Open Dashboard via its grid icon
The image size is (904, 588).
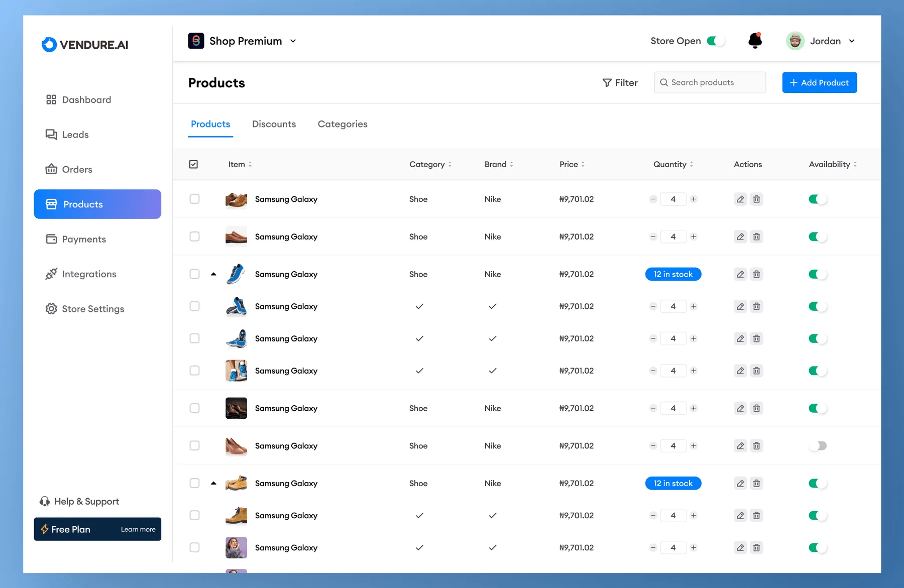pyautogui.click(x=51, y=99)
